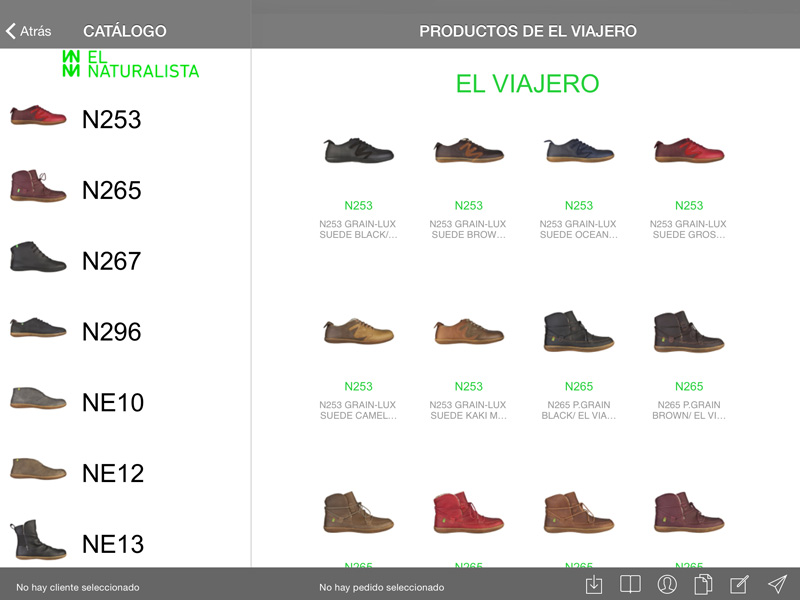
Task: Tap 'N265 P.GRAIN BROWN/ EL VI…' description
Action: click(689, 410)
